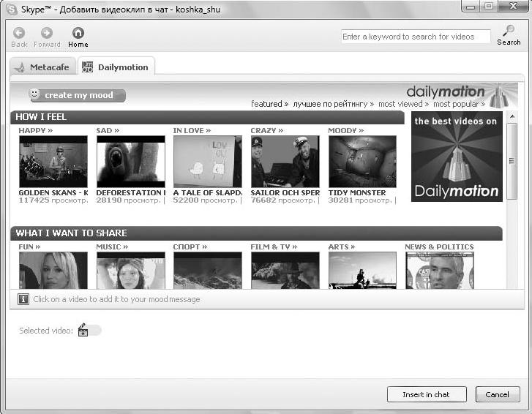Expand the HAPPY » category
The image size is (532, 414).
click(35, 131)
